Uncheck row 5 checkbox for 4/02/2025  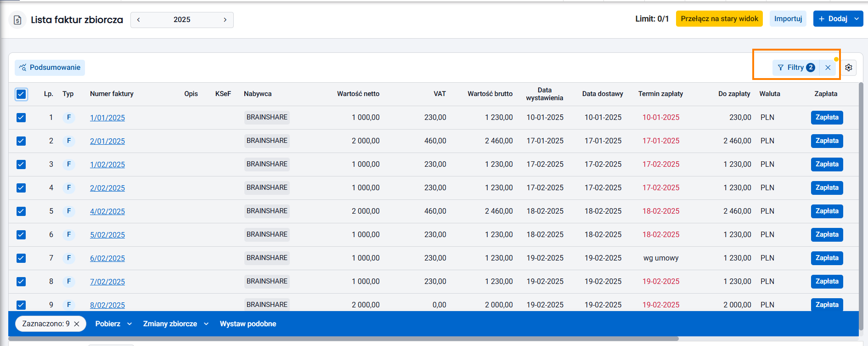pos(21,211)
